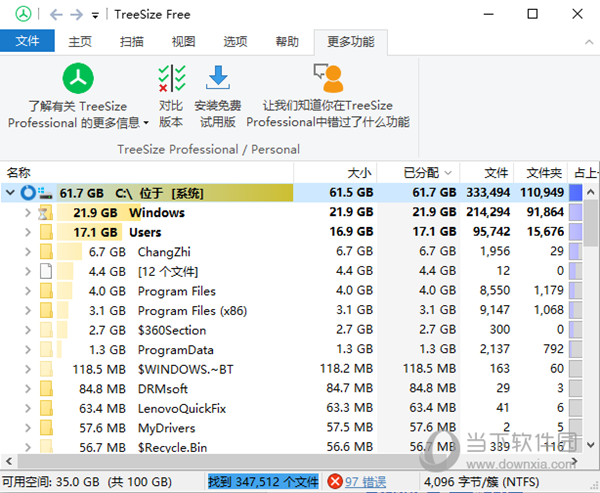Click the Windows folder hourglass icon
600x493 pixels.
pos(46,212)
